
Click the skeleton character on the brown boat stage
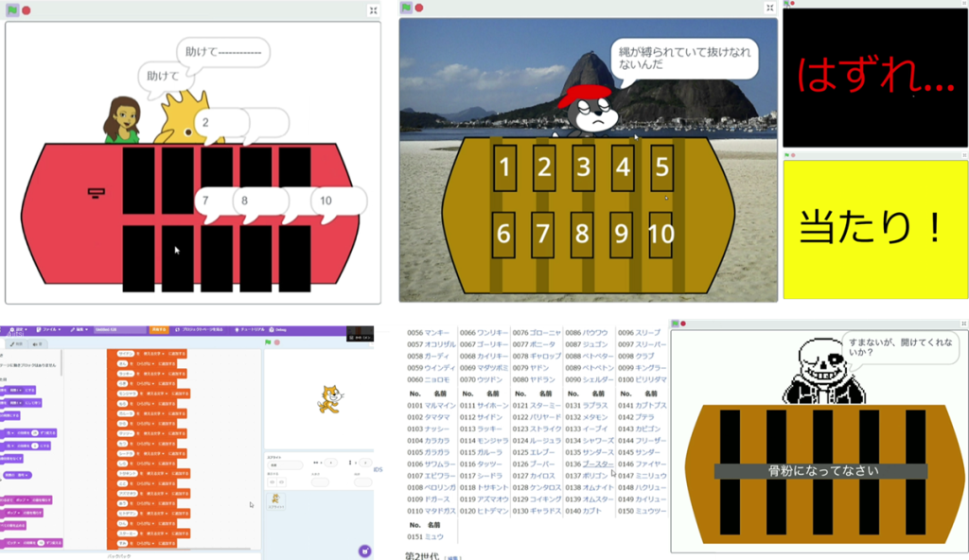[x=823, y=373]
